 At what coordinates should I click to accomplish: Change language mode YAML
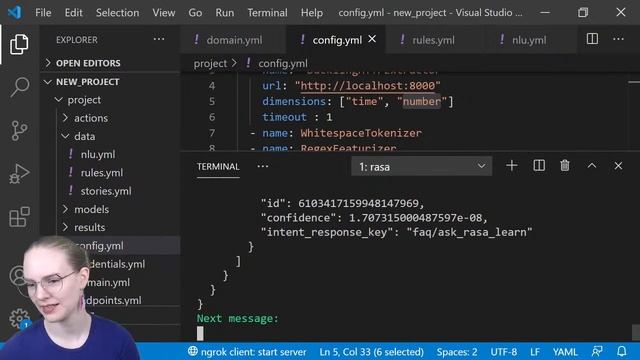point(565,351)
